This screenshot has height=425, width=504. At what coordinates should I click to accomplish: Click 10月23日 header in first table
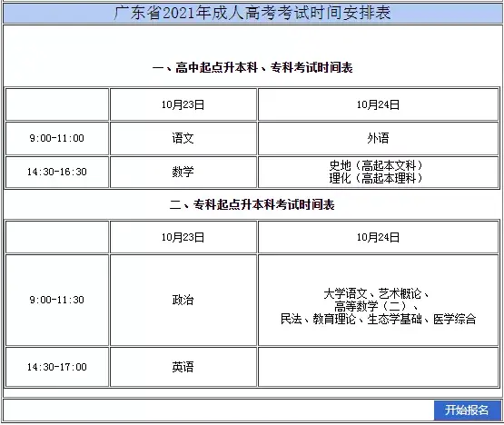pos(183,104)
